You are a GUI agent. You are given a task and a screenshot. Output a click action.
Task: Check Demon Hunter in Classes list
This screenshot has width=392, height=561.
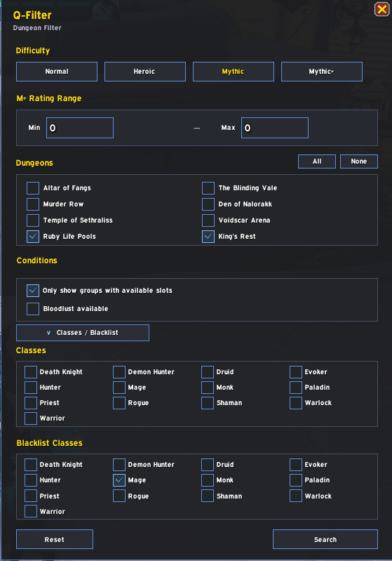pyautogui.click(x=119, y=372)
